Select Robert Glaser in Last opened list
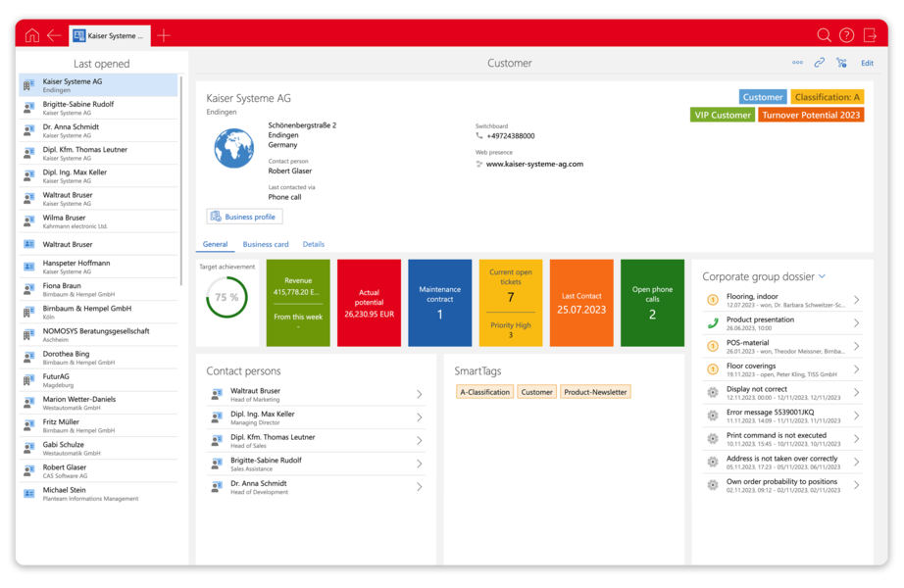904x588 pixels. (99, 471)
